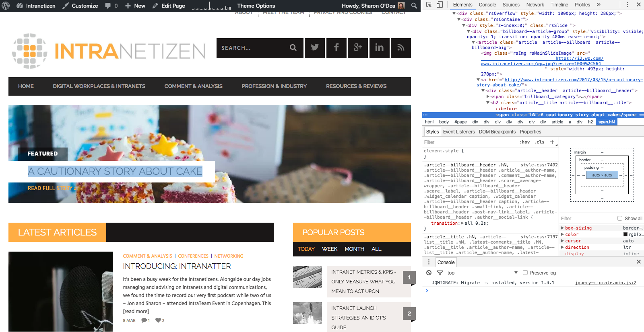Click Sharon O'Dea's avatar in the admin bar

401,6
